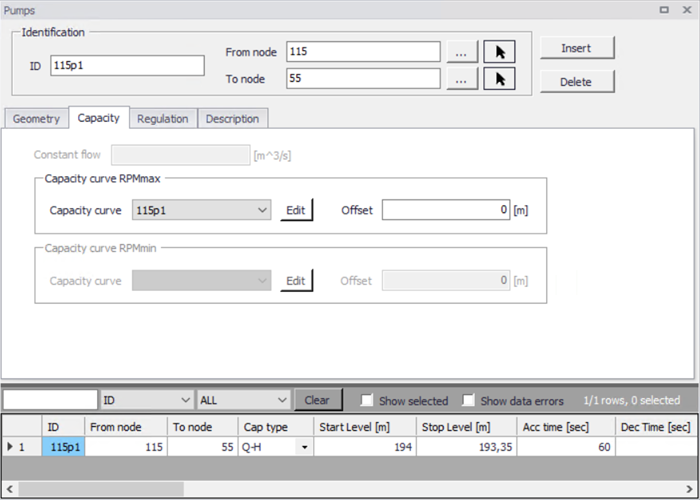Click the RPMmax Offset input field
This screenshot has height=500, width=700.
coord(446,210)
